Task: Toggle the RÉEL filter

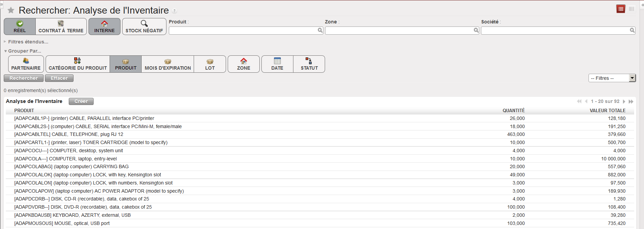Action: (x=20, y=27)
